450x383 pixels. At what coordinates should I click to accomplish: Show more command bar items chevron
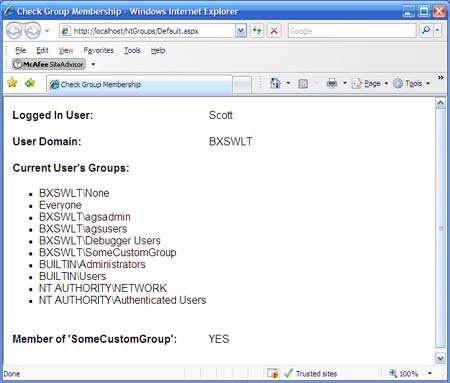click(x=440, y=78)
